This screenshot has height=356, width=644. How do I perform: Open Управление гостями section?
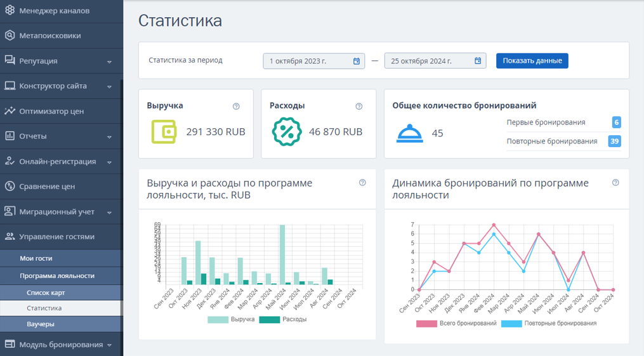click(61, 237)
